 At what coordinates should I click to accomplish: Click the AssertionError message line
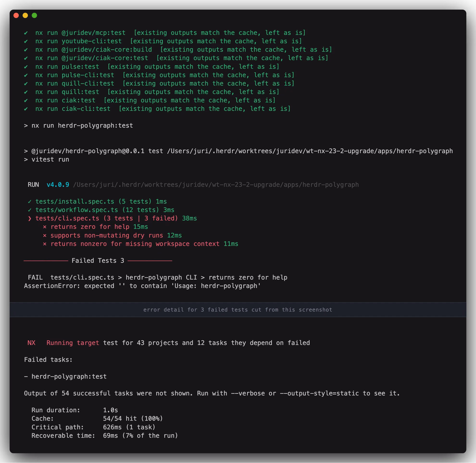click(142, 286)
